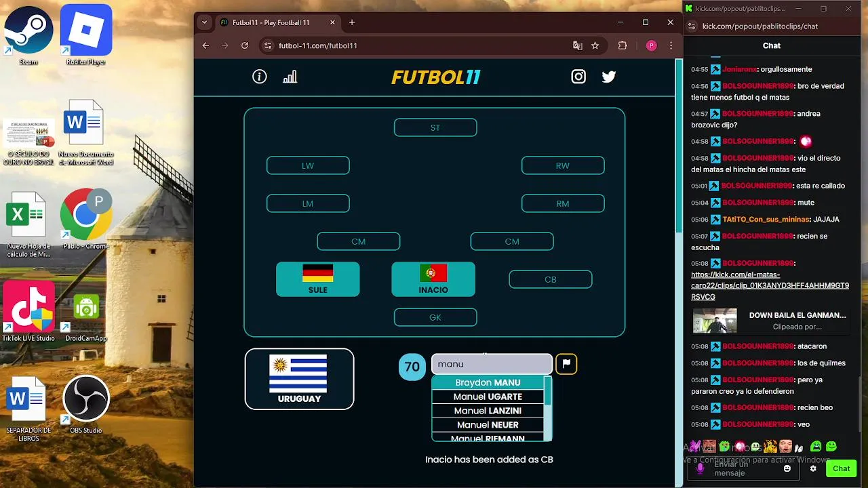
Task: Click the flag give-up button
Action: tap(566, 364)
